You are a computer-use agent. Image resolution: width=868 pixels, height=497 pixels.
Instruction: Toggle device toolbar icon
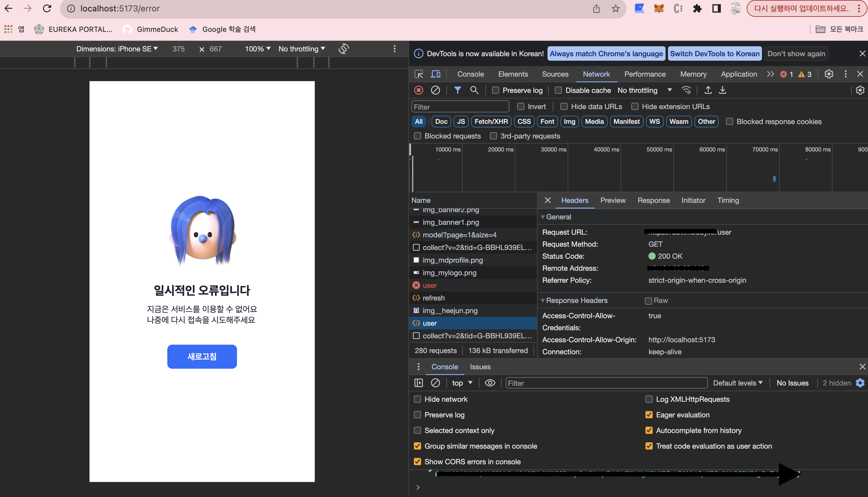point(436,74)
